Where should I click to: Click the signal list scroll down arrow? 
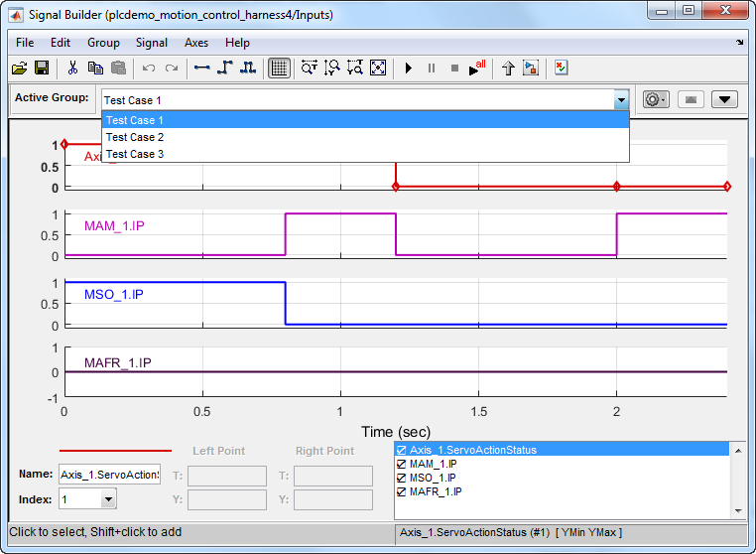pyautogui.click(x=738, y=511)
